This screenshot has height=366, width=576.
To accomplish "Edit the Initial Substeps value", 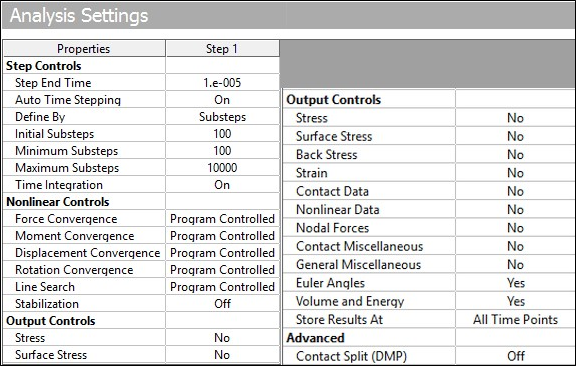I will [222, 134].
